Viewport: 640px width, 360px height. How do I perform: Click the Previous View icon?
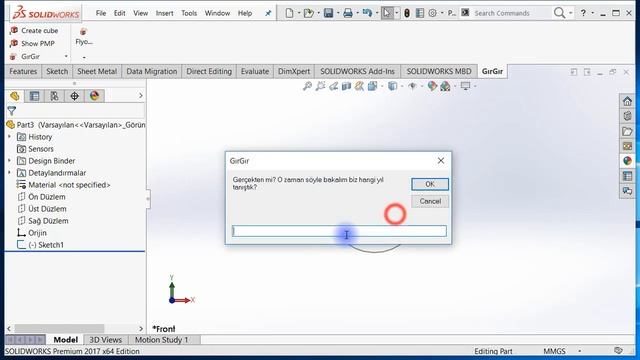333,86
